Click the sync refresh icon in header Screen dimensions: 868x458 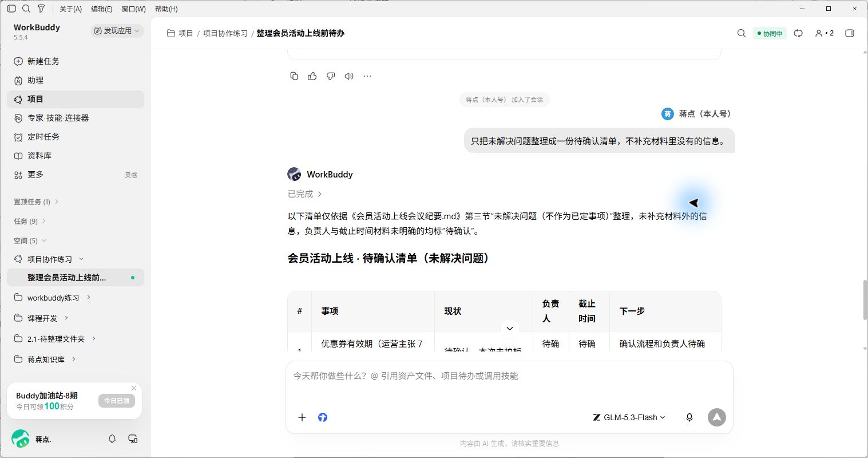(x=798, y=33)
